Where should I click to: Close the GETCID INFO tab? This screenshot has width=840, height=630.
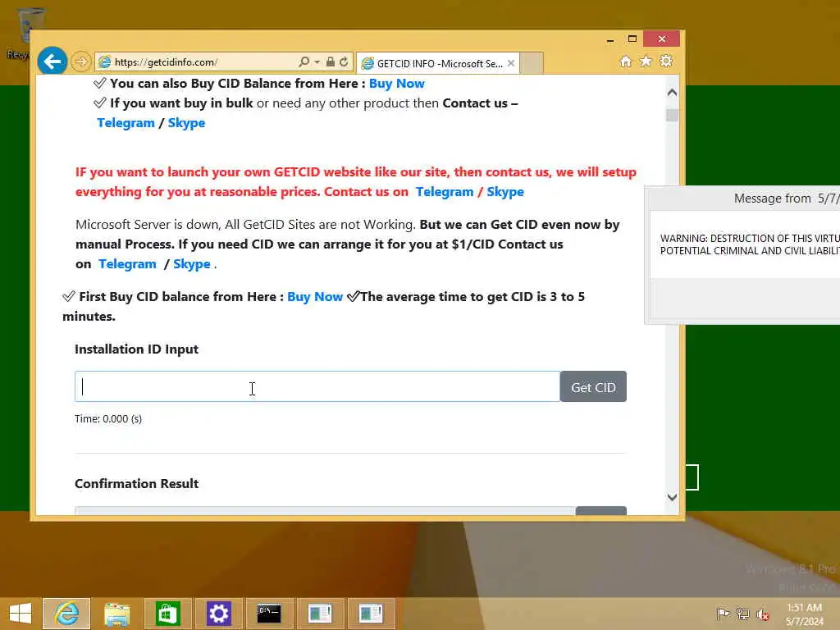[511, 63]
